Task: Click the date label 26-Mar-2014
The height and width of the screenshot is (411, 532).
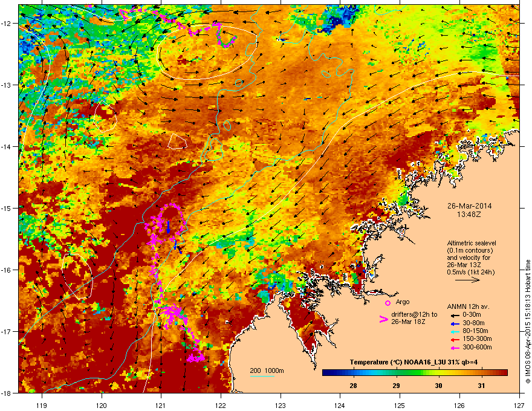Action: (469, 206)
